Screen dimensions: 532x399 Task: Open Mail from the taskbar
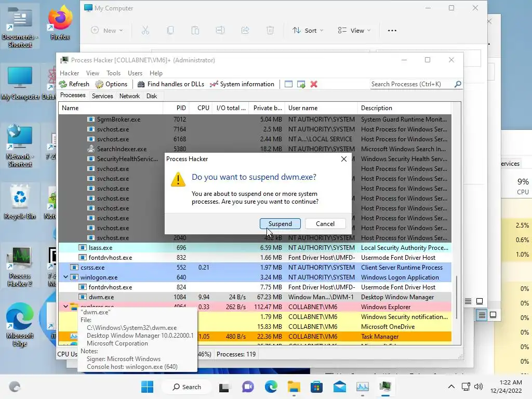coord(340,387)
